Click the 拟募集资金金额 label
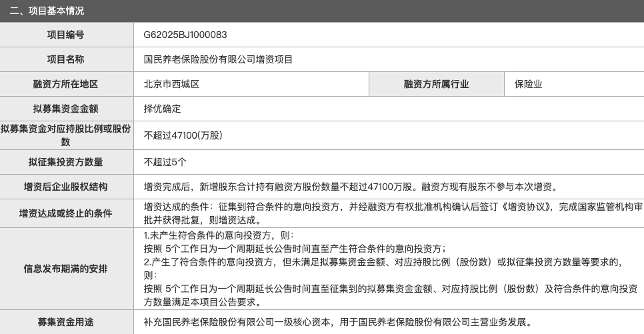The width and height of the screenshot is (644, 334). tap(66, 109)
